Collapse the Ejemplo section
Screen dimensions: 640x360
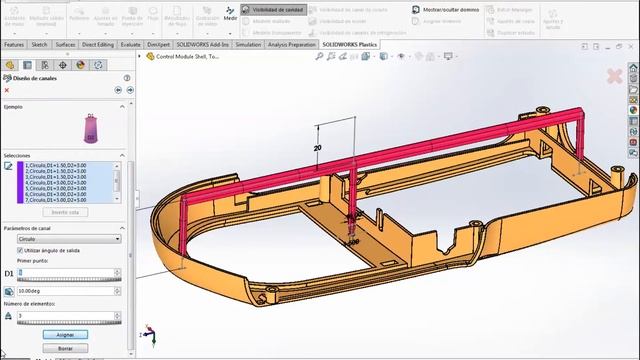click(122, 107)
